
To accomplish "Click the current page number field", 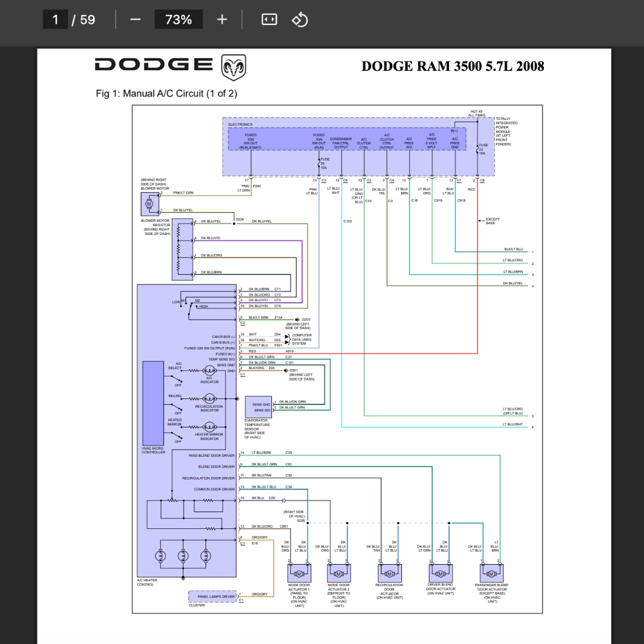I will pos(55,19).
